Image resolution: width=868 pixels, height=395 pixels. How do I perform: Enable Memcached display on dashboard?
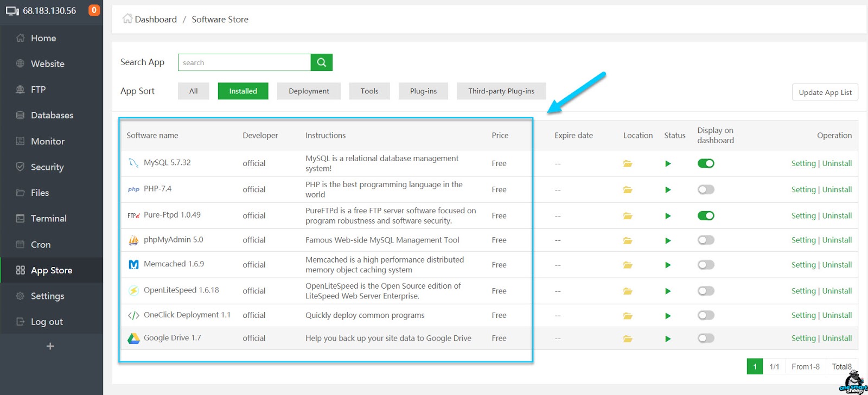click(x=706, y=265)
